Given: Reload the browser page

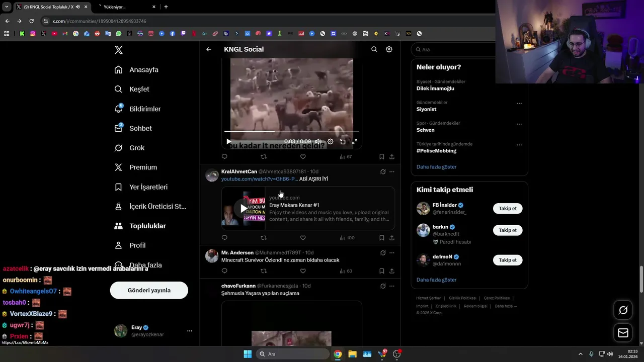Looking at the screenshot, I should pos(31,21).
